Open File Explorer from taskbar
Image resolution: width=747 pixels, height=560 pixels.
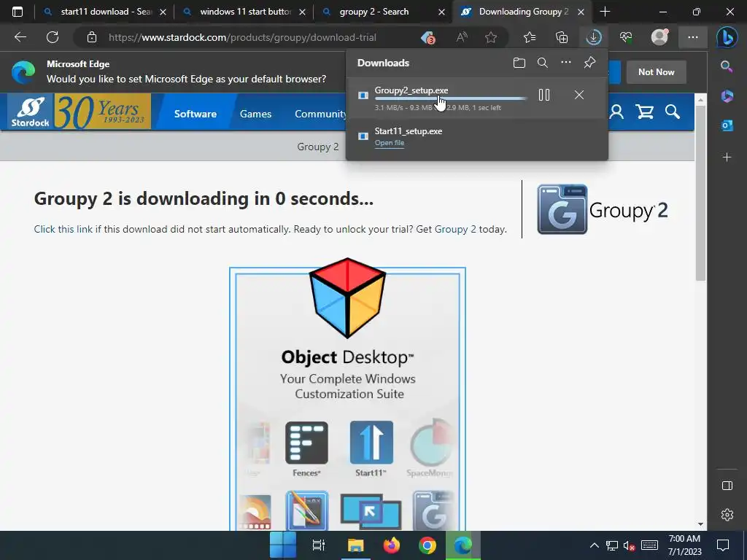[355, 545]
